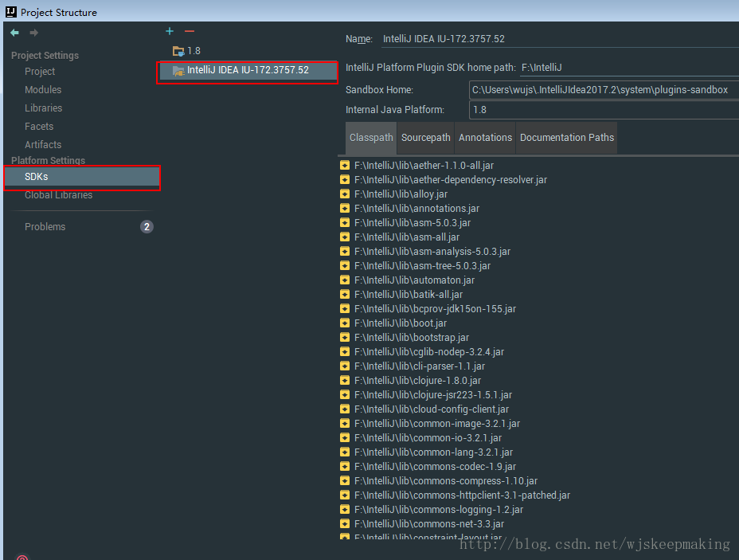Open Libraries settings
The height and width of the screenshot is (560, 739).
(x=43, y=108)
